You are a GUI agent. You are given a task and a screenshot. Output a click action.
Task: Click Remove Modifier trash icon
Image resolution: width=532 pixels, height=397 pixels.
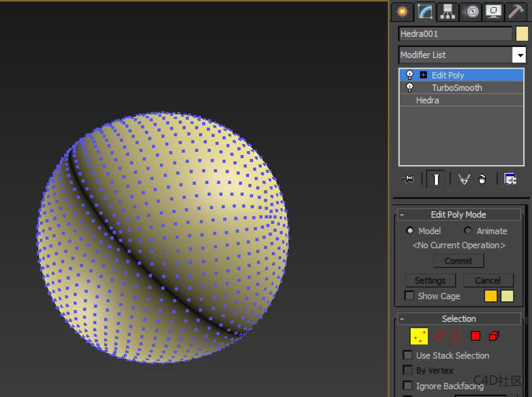point(482,179)
